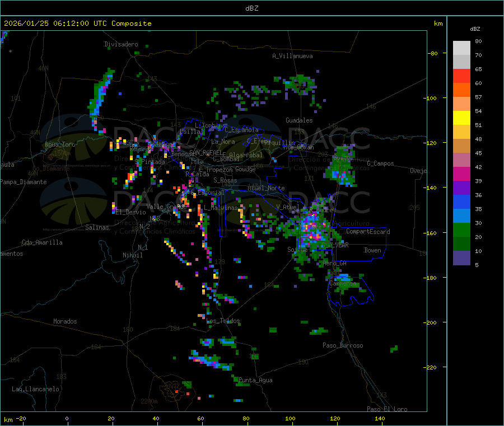504x426 pixels.
Task: Click the Paso_Barroso map label
Action: pyautogui.click(x=343, y=345)
